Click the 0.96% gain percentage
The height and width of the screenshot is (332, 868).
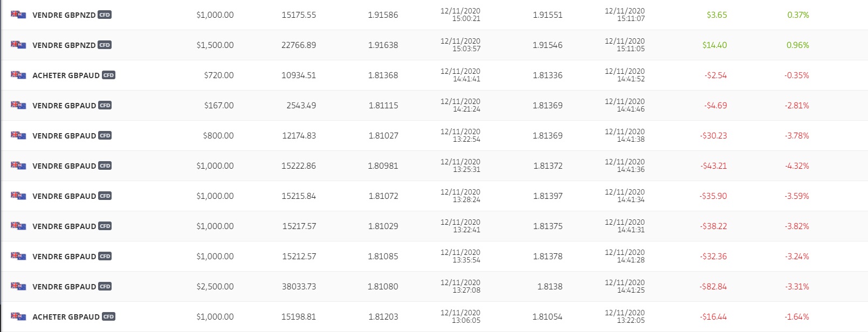tap(797, 45)
